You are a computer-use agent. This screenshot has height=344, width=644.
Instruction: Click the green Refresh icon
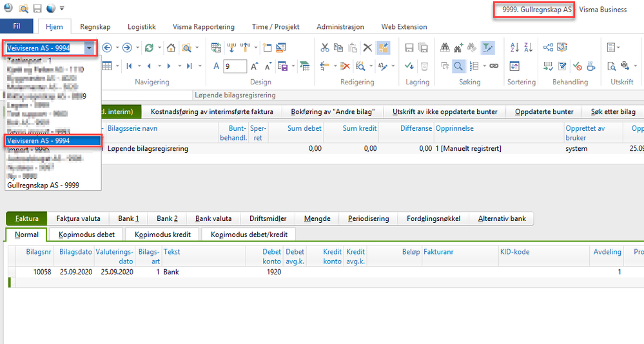pyautogui.click(x=149, y=48)
